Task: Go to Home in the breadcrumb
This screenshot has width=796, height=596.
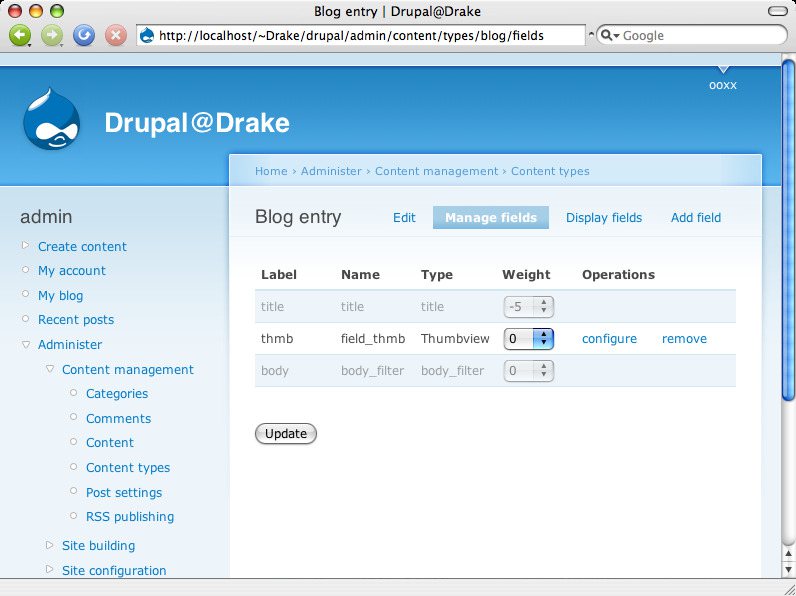Action: click(x=271, y=171)
